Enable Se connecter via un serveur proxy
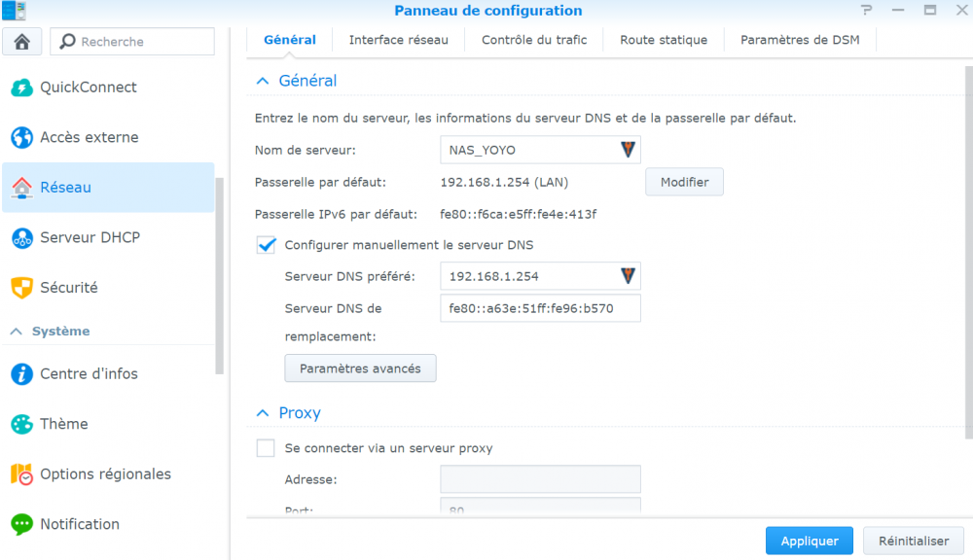Image resolution: width=973 pixels, height=560 pixels. pos(266,448)
